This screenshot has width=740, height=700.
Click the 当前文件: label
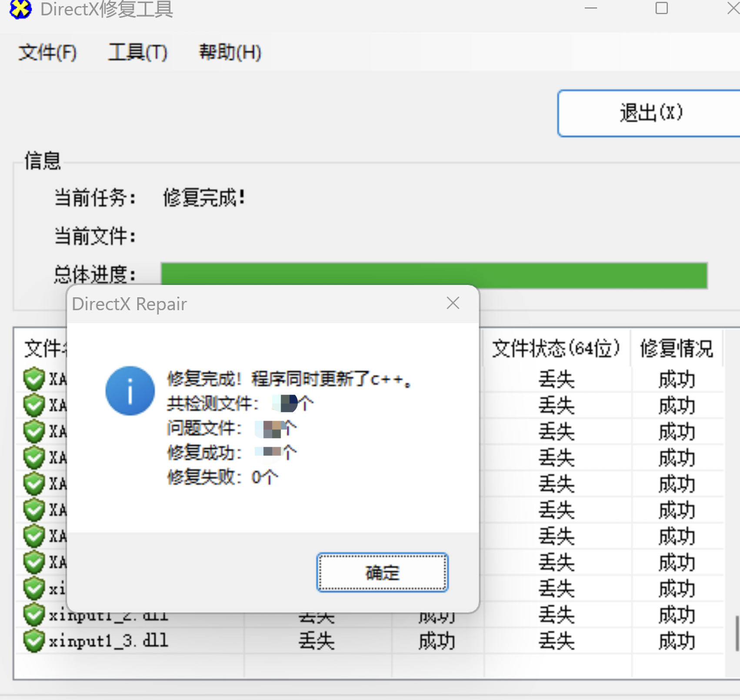point(95,236)
